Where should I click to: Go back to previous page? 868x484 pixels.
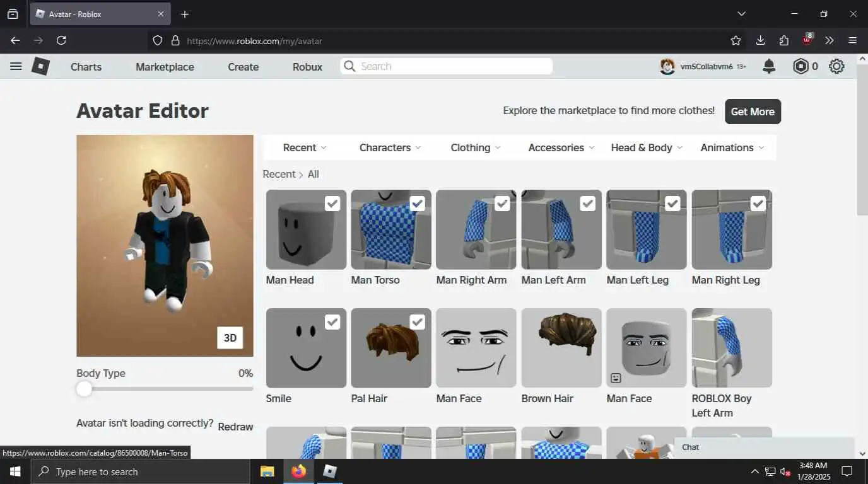coord(15,40)
